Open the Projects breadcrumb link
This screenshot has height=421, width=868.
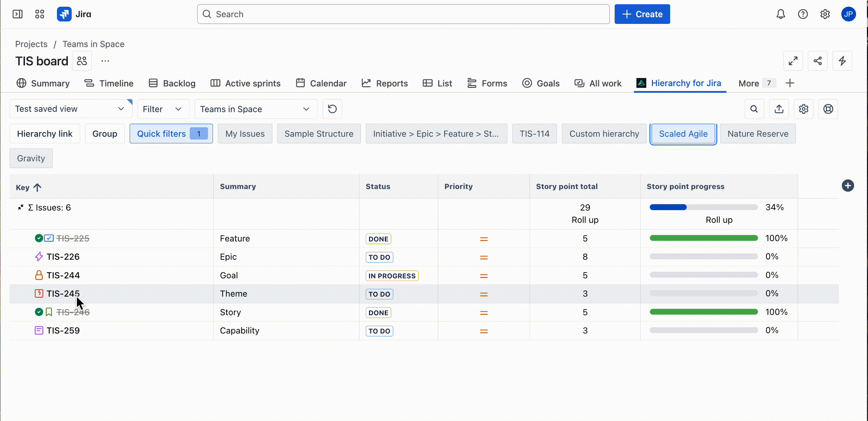pyautogui.click(x=31, y=44)
